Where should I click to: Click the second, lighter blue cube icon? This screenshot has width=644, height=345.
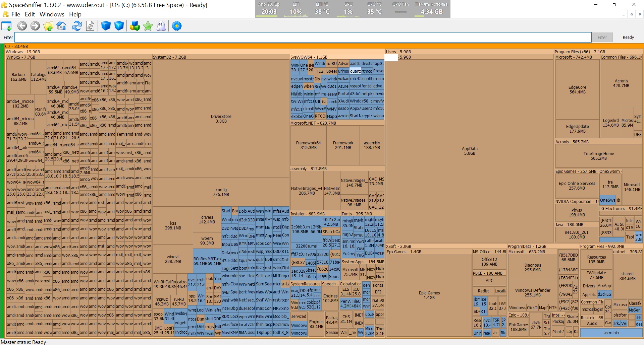(119, 26)
